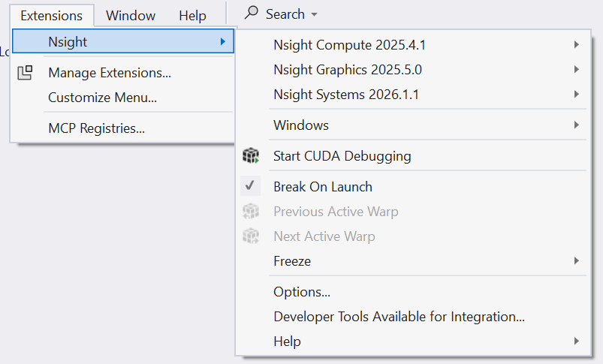Click the Previous Active Warp icon

[x=251, y=212]
